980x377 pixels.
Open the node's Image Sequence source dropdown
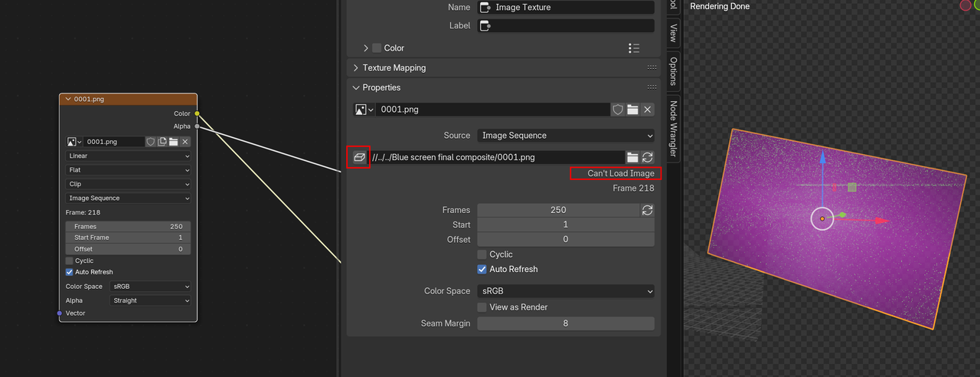(128, 198)
